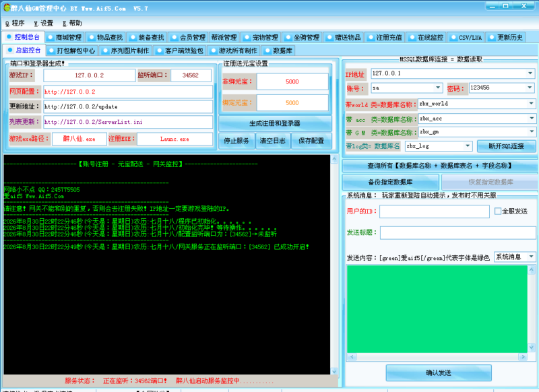
Task: Click the 列表更新 ServerList.ini field
Action: pos(128,122)
